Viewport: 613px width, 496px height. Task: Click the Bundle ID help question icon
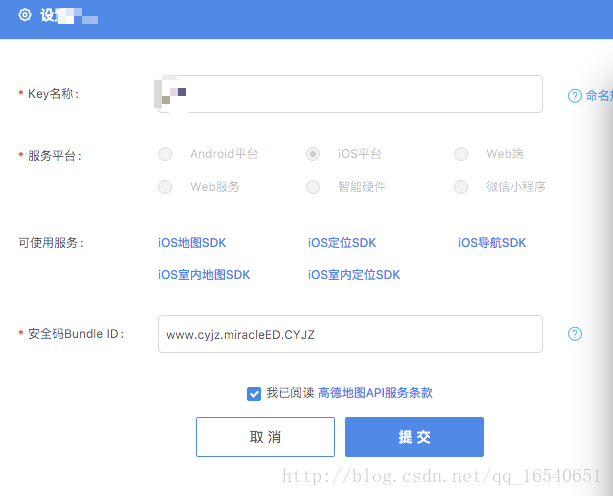pos(575,334)
